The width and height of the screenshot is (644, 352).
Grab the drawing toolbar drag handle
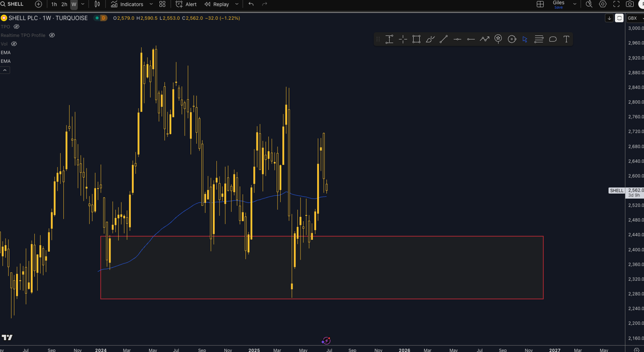pos(378,39)
